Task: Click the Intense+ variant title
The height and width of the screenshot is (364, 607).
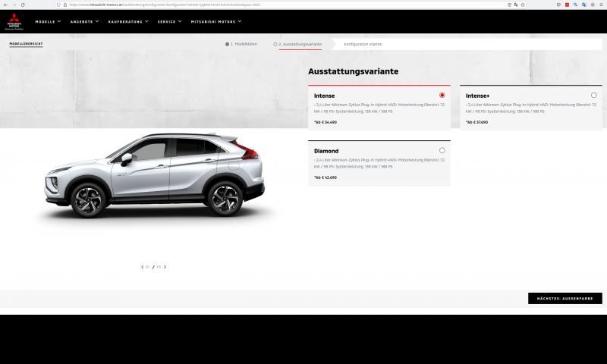Action: pyautogui.click(x=477, y=96)
